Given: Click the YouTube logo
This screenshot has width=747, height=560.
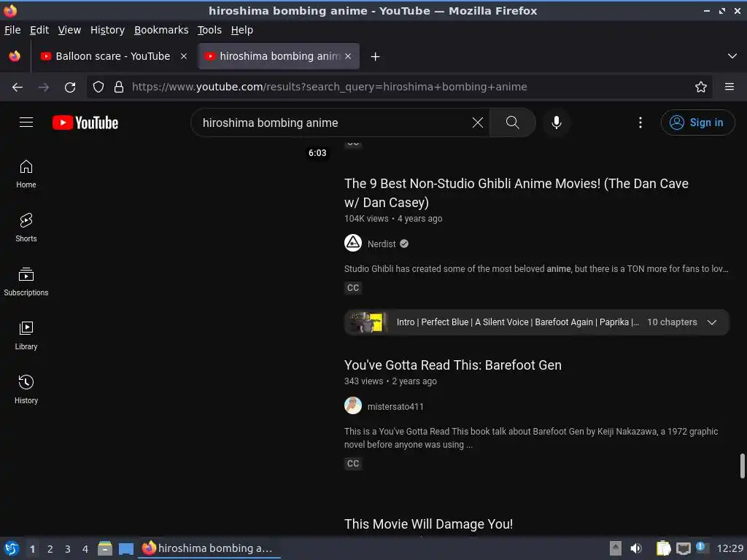Looking at the screenshot, I should tap(85, 122).
